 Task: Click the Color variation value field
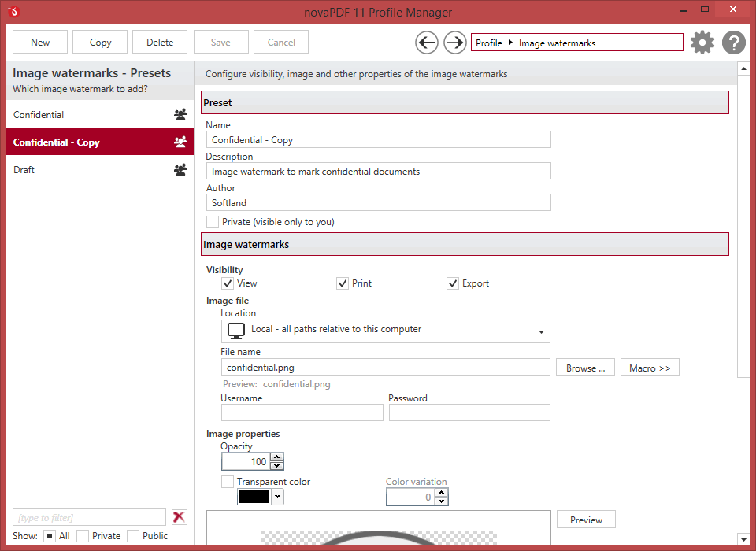tap(410, 497)
